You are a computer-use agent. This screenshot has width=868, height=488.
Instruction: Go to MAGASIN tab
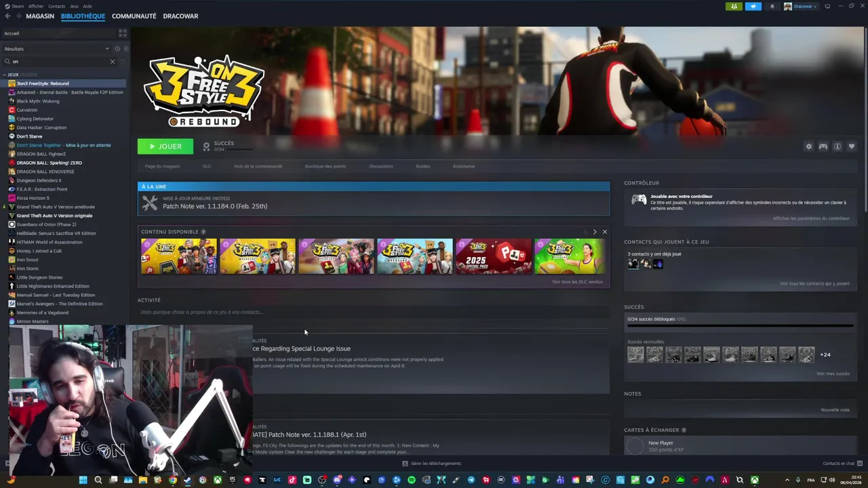(40, 16)
